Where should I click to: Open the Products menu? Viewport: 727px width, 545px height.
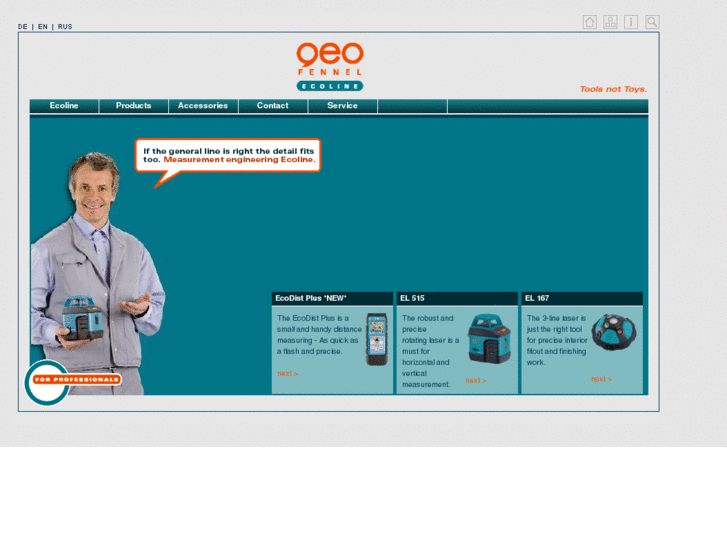click(x=134, y=106)
